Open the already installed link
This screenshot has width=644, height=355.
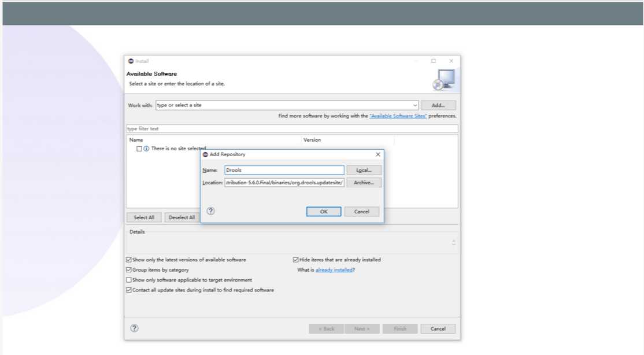point(334,270)
